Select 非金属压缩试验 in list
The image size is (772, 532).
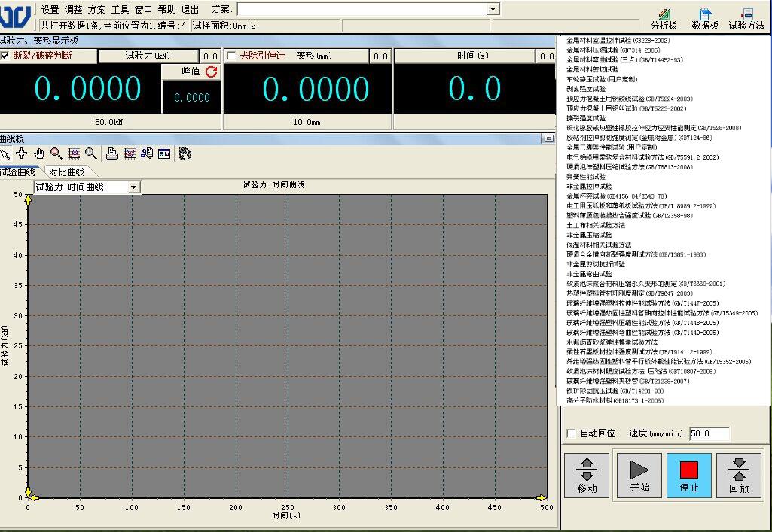(x=589, y=235)
